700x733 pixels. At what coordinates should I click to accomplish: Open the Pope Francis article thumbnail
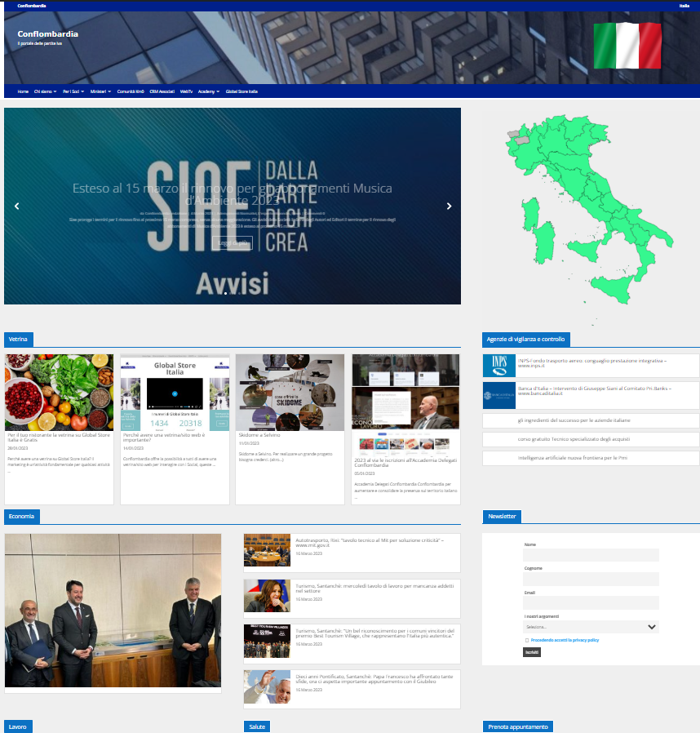point(267,686)
